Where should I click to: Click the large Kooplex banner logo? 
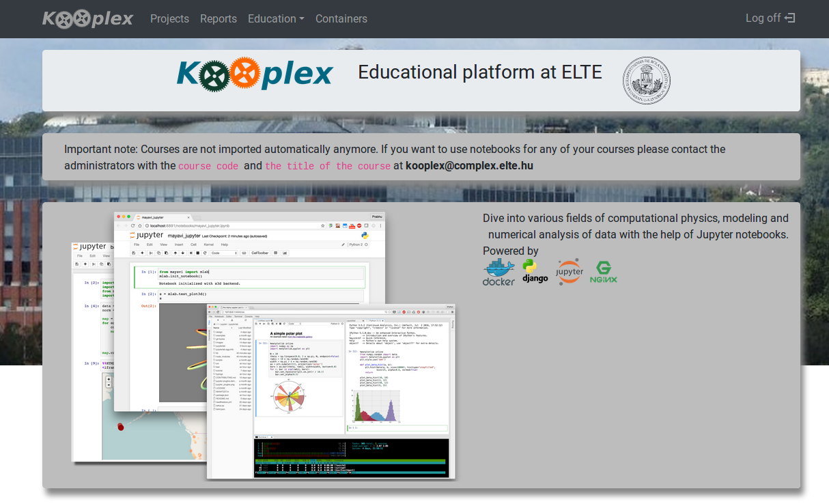pos(255,74)
